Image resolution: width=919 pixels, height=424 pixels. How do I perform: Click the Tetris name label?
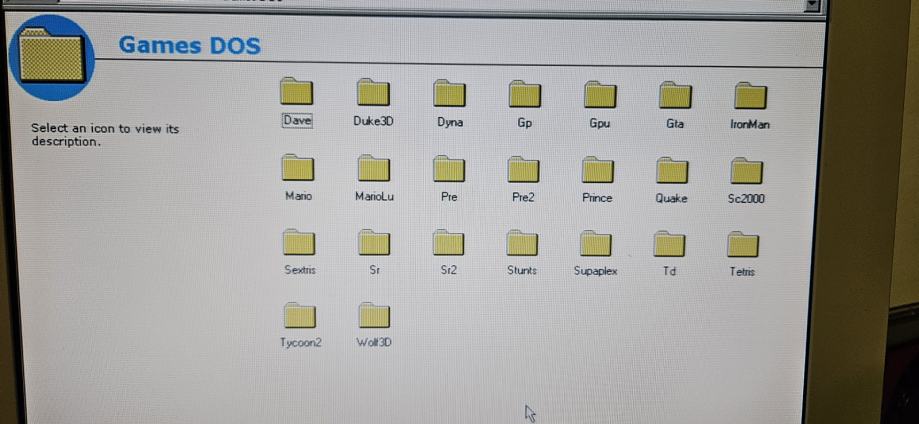pos(742,272)
